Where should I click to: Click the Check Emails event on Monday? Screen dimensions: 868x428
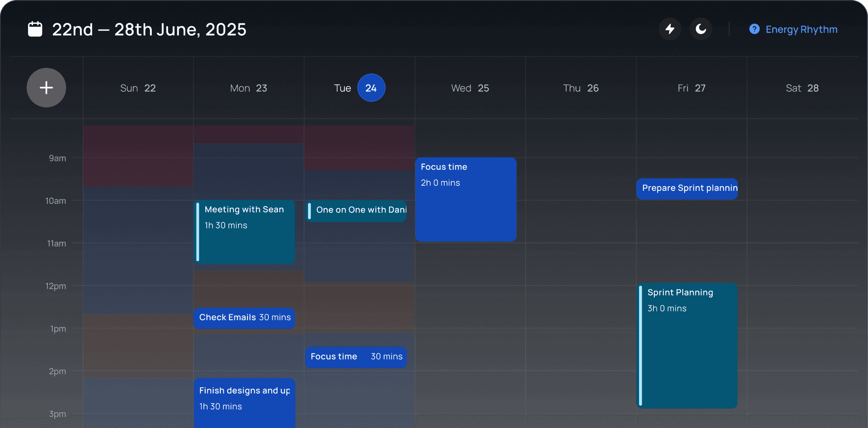point(244,318)
